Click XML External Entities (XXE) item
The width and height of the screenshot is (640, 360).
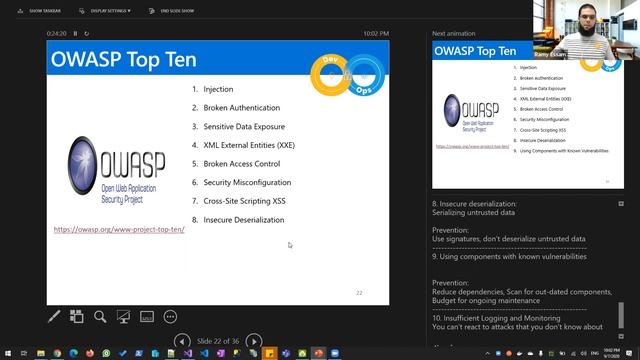click(x=249, y=145)
